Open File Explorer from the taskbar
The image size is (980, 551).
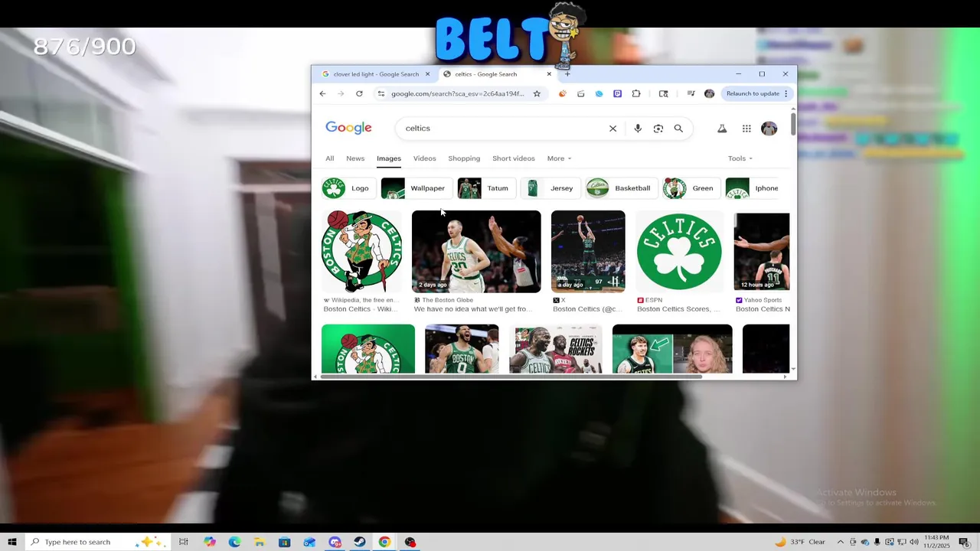[260, 542]
